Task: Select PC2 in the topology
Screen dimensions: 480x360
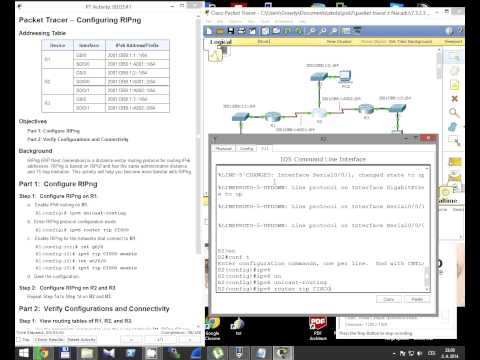Action: 345,77
